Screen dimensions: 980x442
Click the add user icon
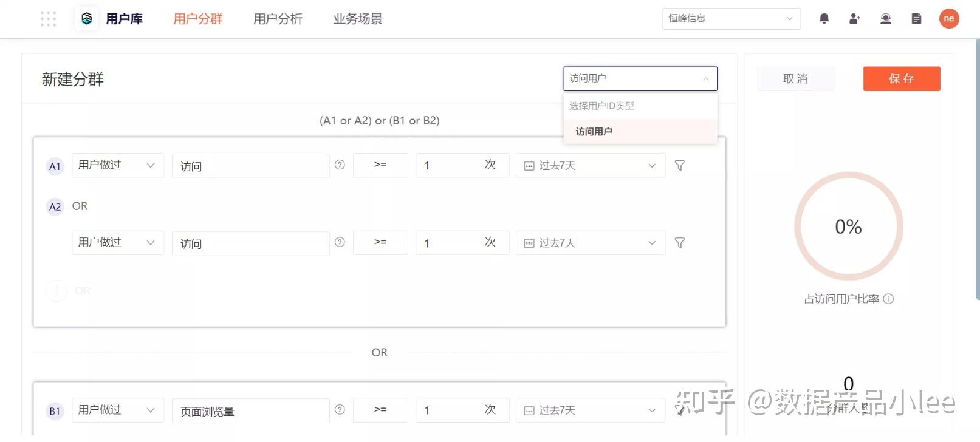click(854, 19)
